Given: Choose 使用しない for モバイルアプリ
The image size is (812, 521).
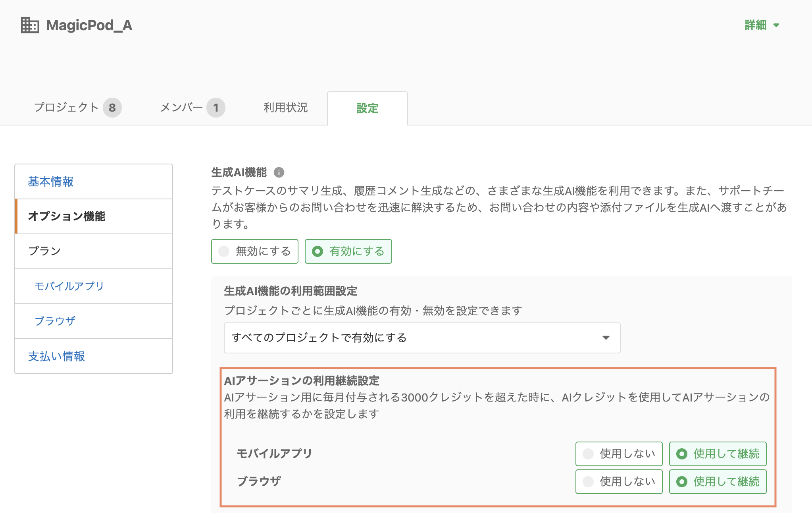Looking at the screenshot, I should (619, 454).
